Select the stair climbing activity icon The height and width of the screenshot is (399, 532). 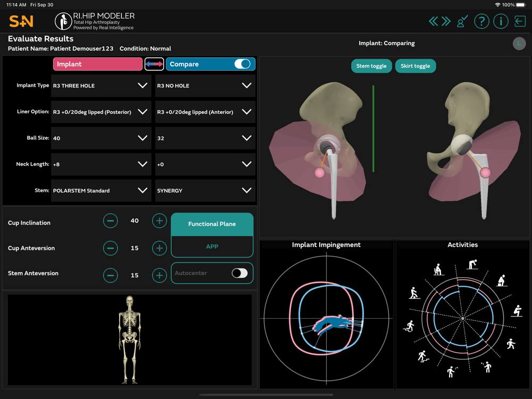pyautogui.click(x=423, y=356)
